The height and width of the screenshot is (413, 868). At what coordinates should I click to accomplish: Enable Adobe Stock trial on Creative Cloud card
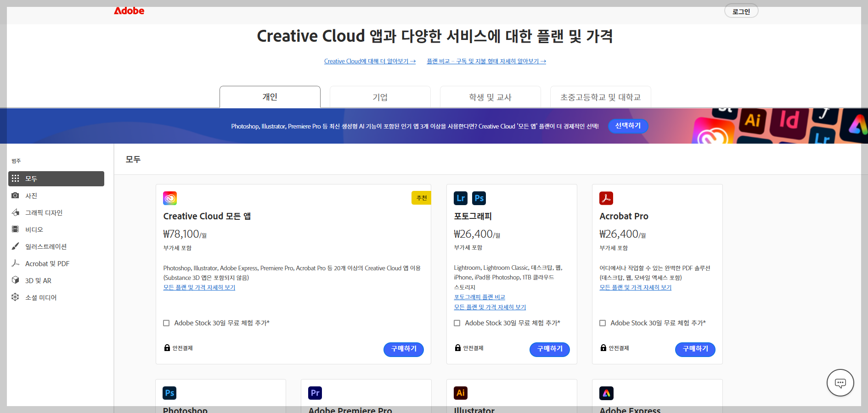(x=166, y=323)
